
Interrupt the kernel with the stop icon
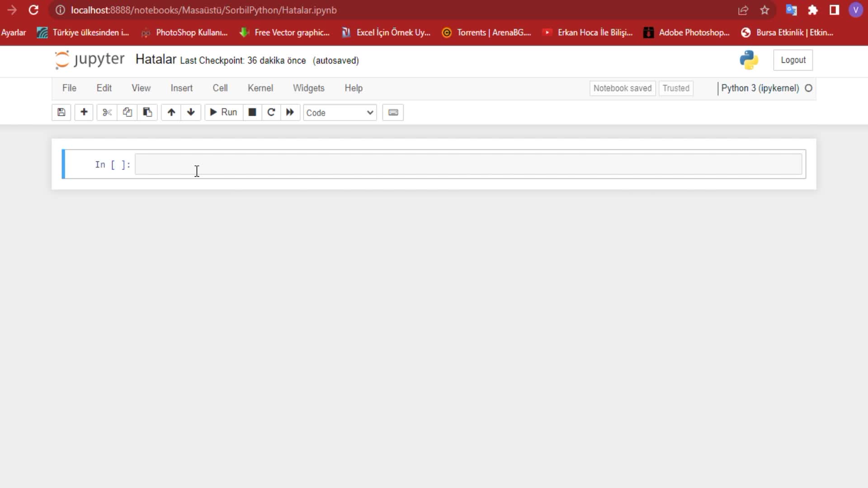click(252, 113)
